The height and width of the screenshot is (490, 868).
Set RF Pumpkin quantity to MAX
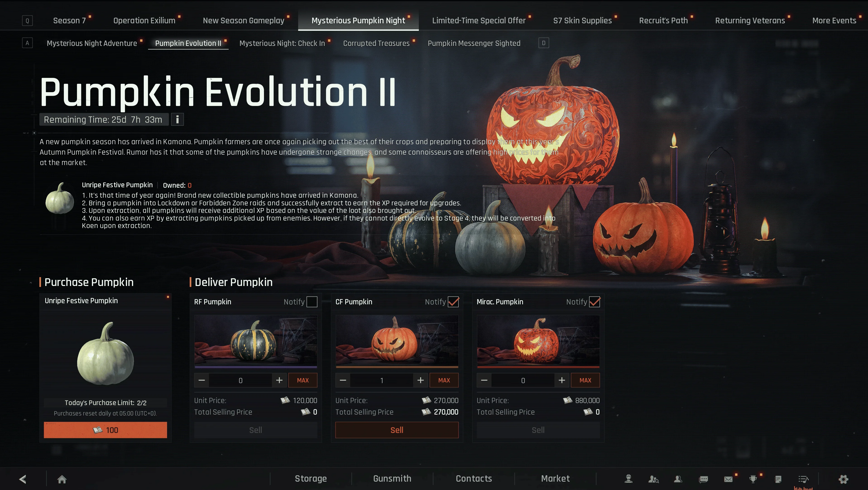(x=303, y=380)
